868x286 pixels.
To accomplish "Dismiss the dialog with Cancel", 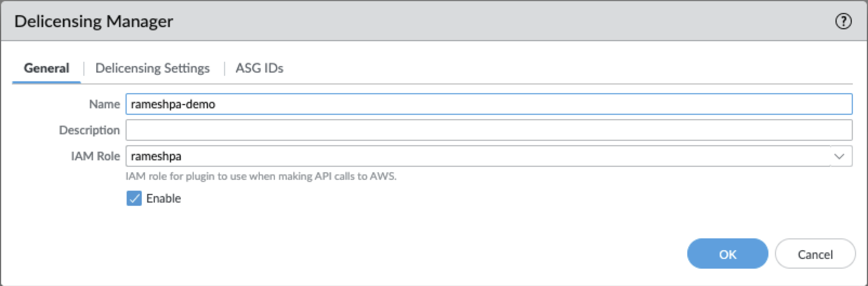I will tap(815, 254).
